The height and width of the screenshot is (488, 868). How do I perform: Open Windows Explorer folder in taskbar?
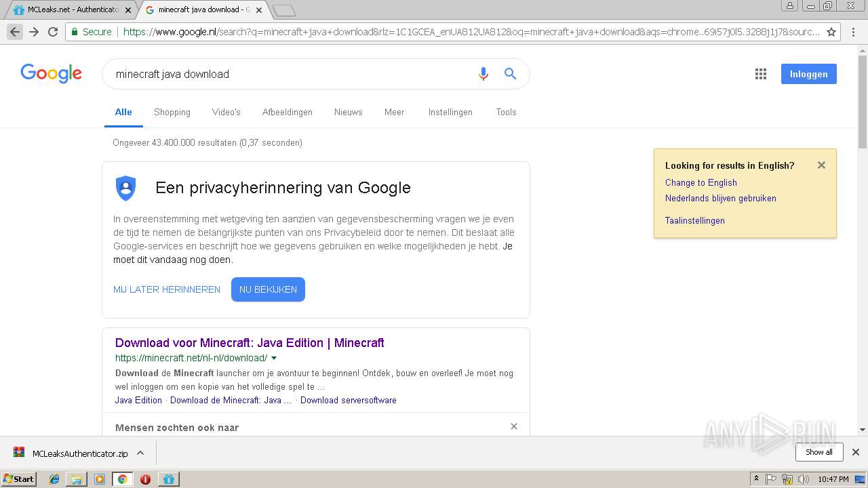(x=77, y=479)
